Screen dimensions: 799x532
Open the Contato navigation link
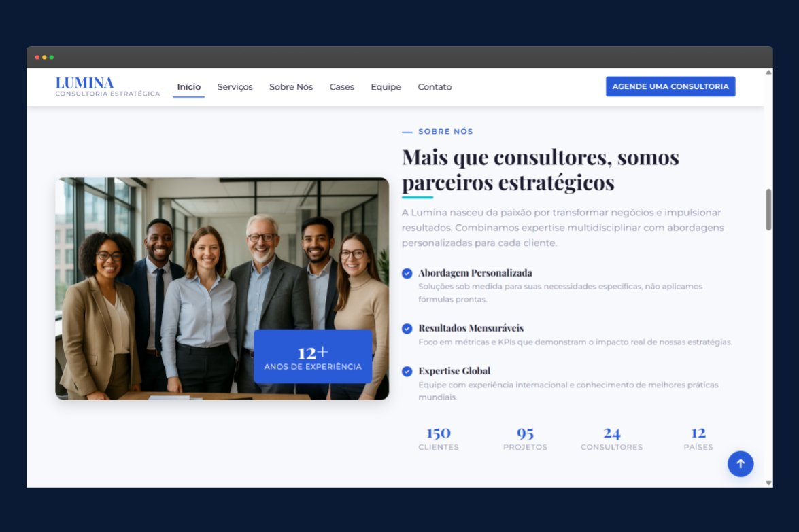(435, 87)
